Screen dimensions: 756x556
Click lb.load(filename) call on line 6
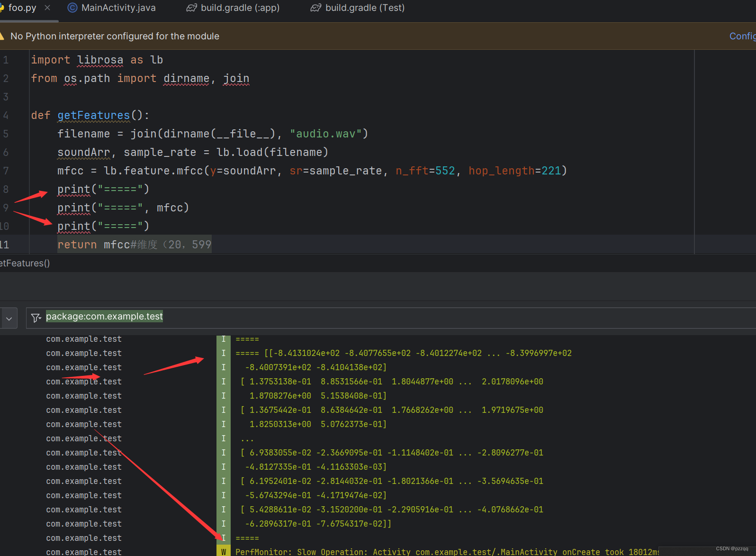[x=272, y=152]
